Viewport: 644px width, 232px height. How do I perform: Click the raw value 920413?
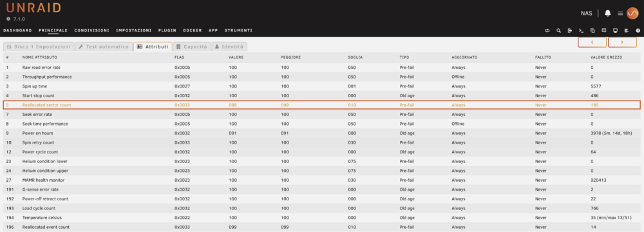click(598, 180)
